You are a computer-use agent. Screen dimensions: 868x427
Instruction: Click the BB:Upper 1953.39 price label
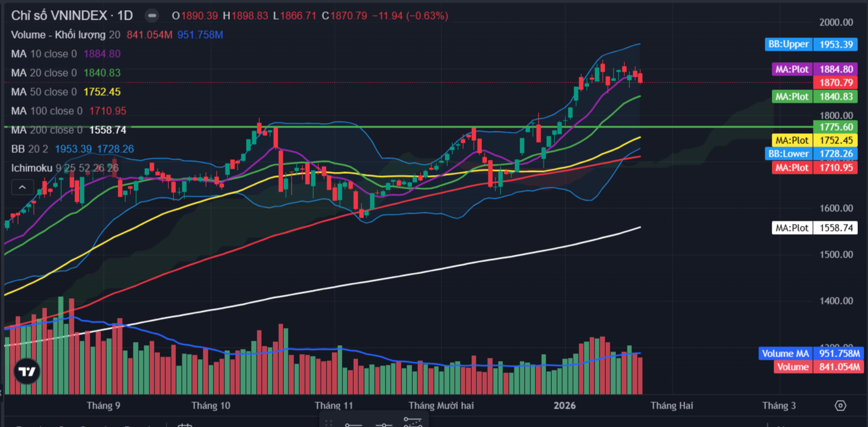[811, 44]
